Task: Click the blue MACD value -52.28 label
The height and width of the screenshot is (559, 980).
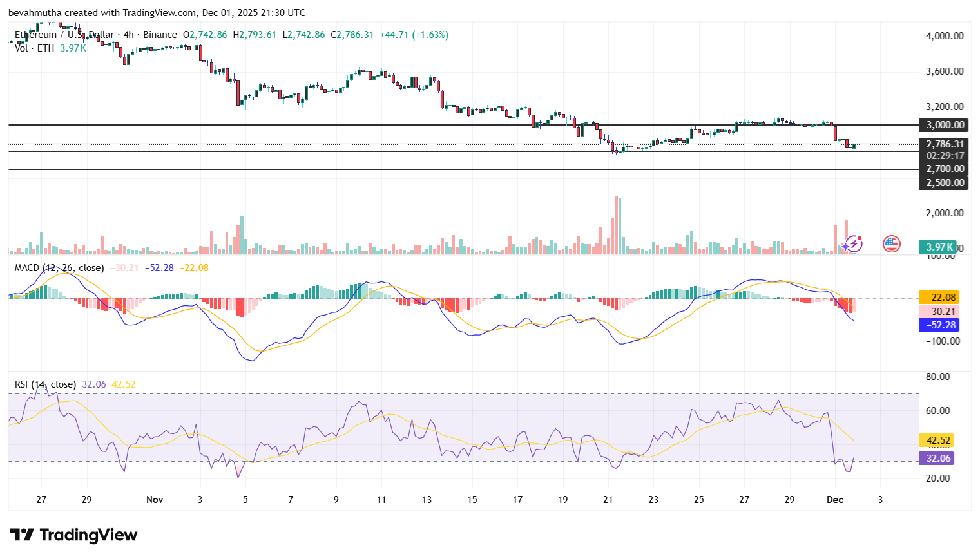Action: point(941,325)
